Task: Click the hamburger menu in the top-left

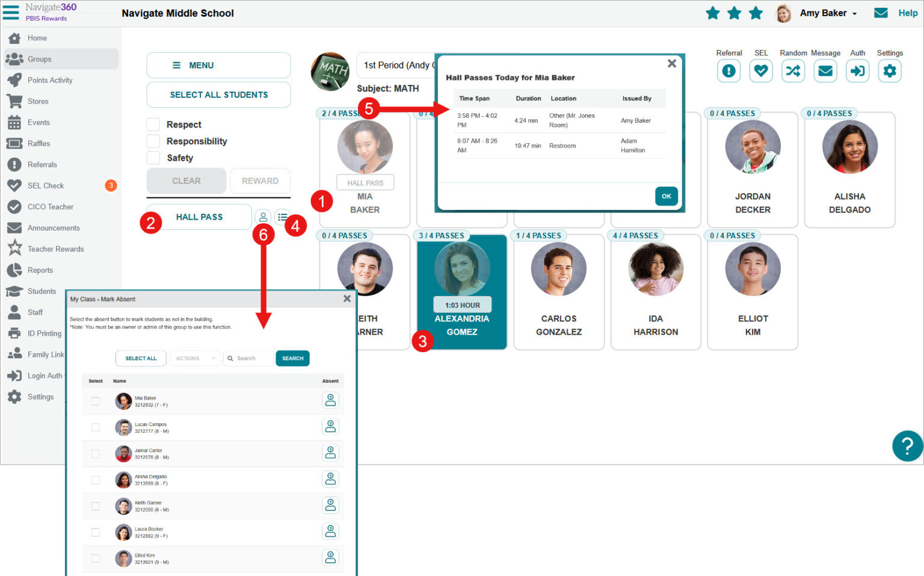Action: point(11,13)
